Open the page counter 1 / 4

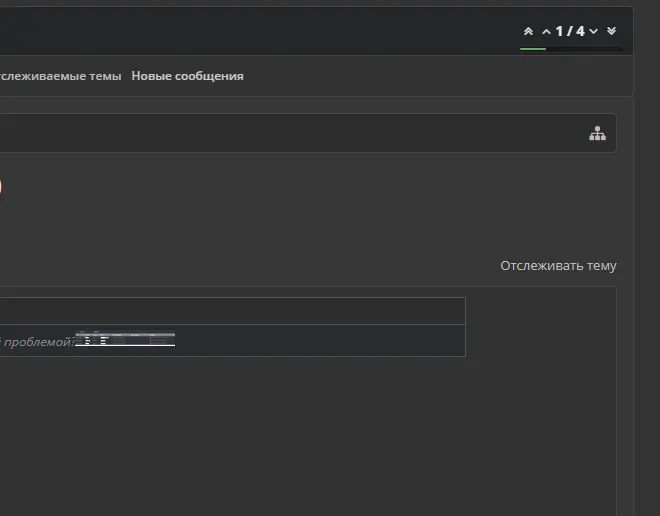[x=570, y=31]
